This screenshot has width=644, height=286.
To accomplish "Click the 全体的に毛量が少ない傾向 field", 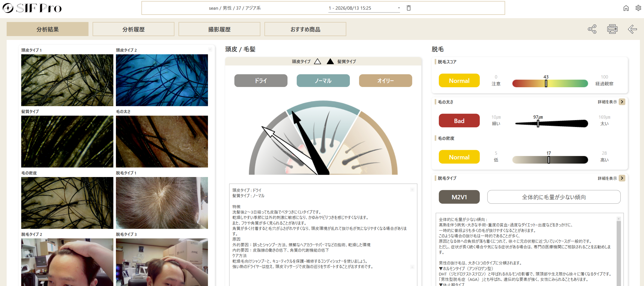I will [554, 197].
